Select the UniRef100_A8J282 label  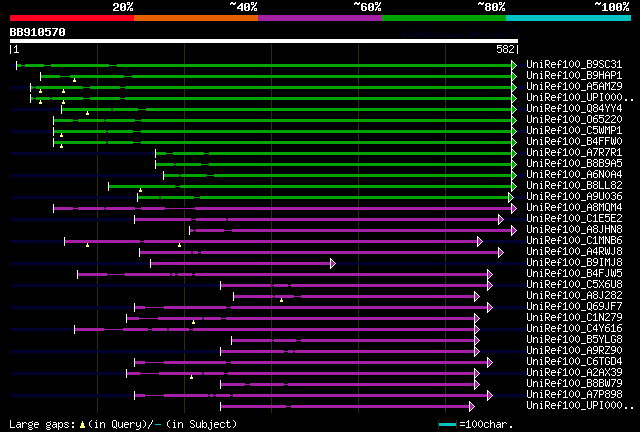(574, 296)
